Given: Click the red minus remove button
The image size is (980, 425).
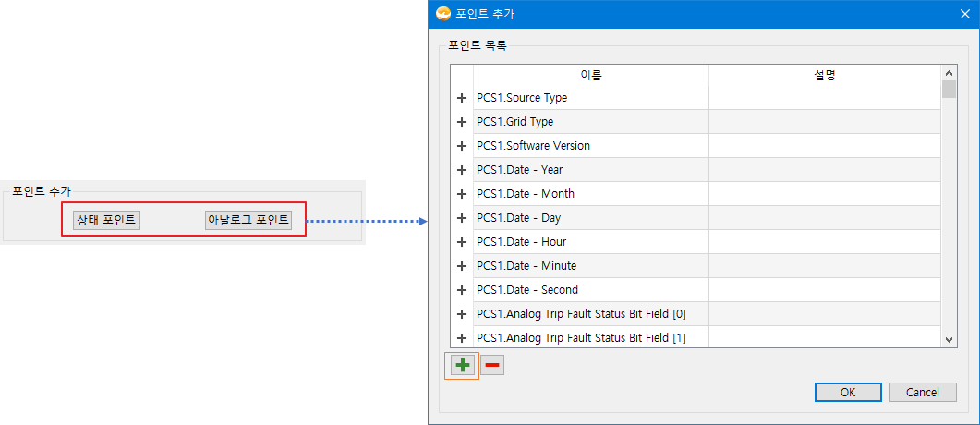Looking at the screenshot, I should point(492,366).
